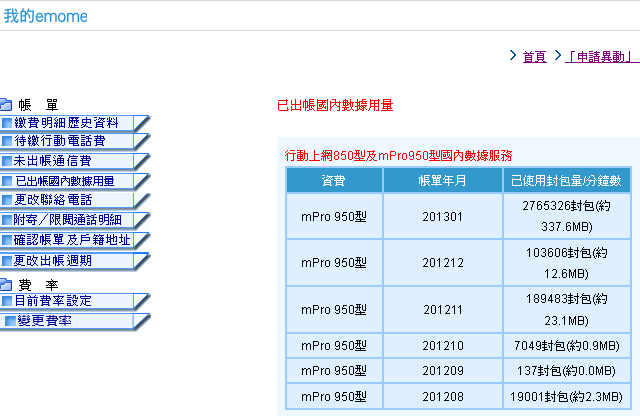
Task: Click the 7049封包(約0.9MB) usage cell
Action: (567, 346)
